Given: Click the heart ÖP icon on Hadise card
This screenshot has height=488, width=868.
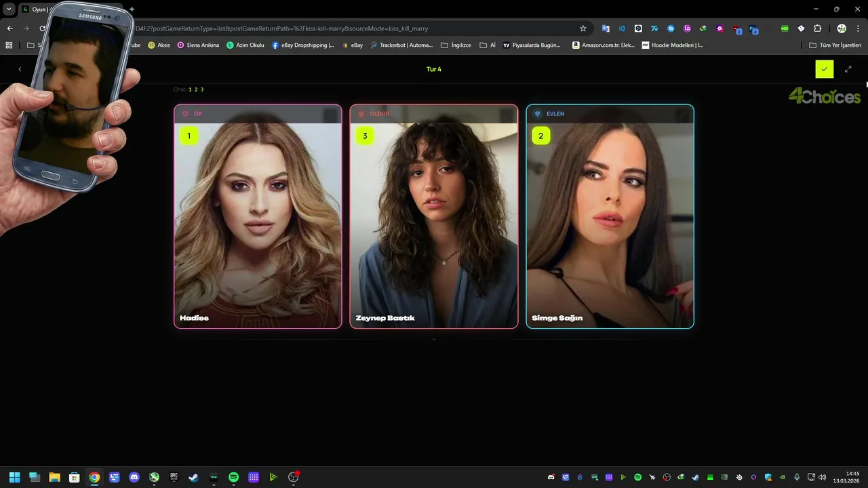Looking at the screenshot, I should click(186, 114).
